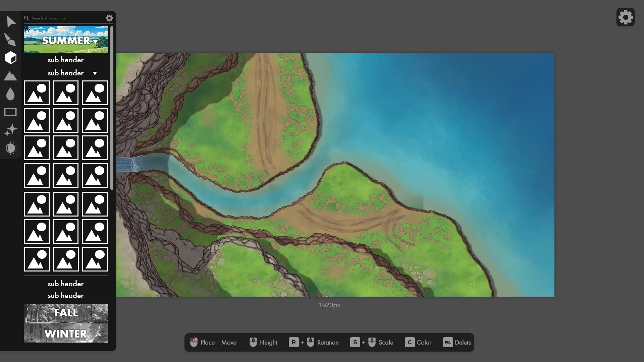Expand the WINTER asset category
Screen dimensions: 644x362
coord(66,334)
